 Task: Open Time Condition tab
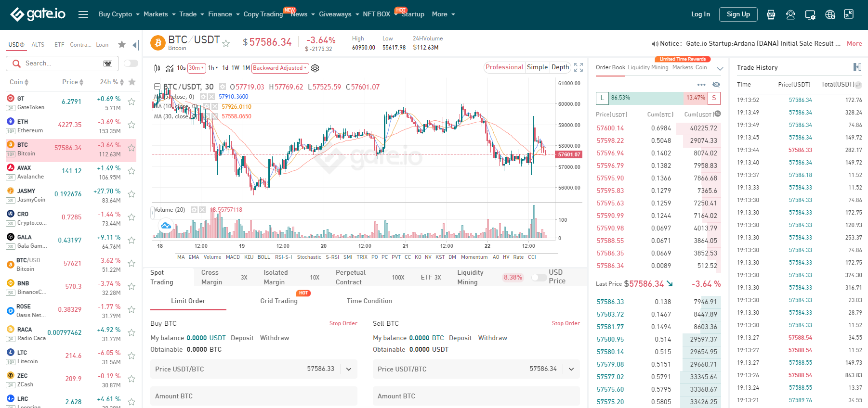coord(369,301)
